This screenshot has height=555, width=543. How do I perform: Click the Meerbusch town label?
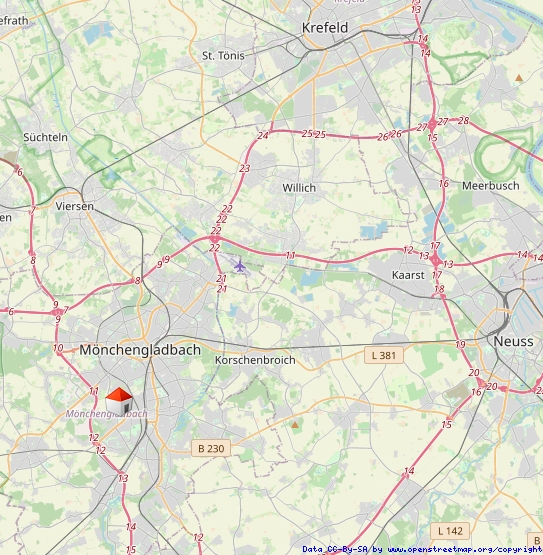click(491, 185)
